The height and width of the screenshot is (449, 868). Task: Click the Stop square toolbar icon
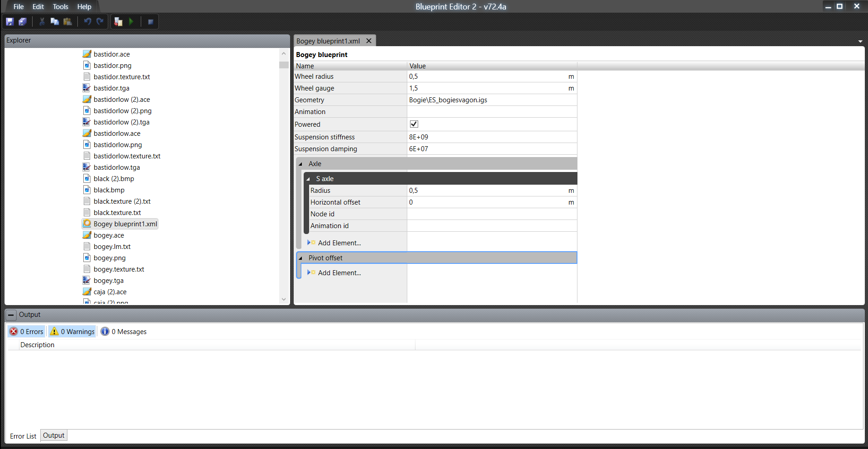pyautogui.click(x=151, y=22)
